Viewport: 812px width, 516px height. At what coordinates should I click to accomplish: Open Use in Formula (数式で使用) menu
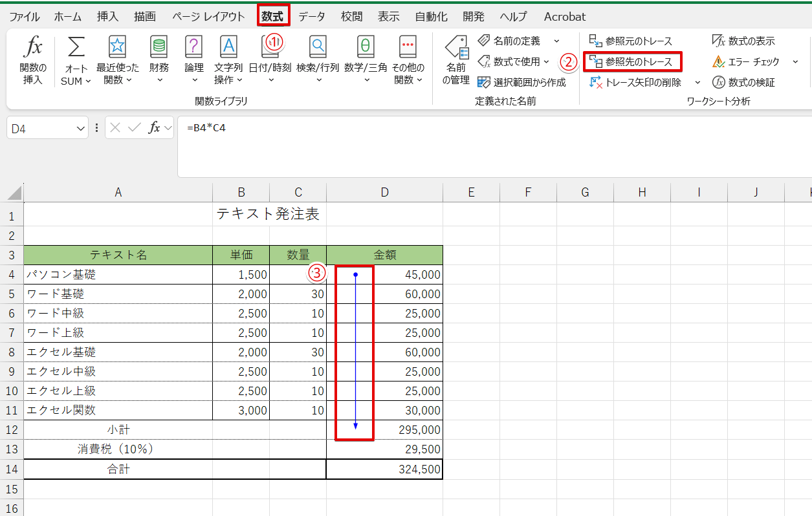pyautogui.click(x=513, y=61)
